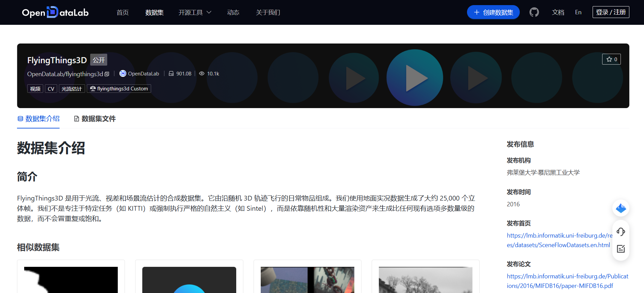The height and width of the screenshot is (293, 644).
Task: Click the star favorite button
Action: point(611,59)
